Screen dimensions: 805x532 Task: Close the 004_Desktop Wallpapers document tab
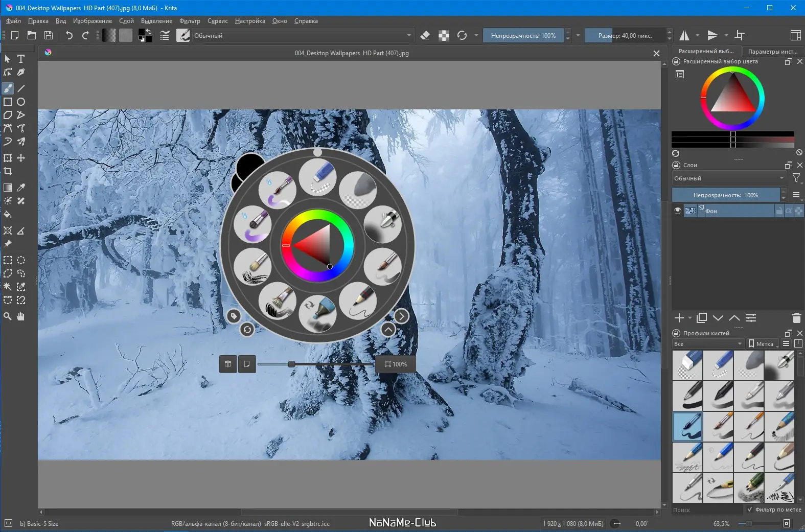(656, 53)
